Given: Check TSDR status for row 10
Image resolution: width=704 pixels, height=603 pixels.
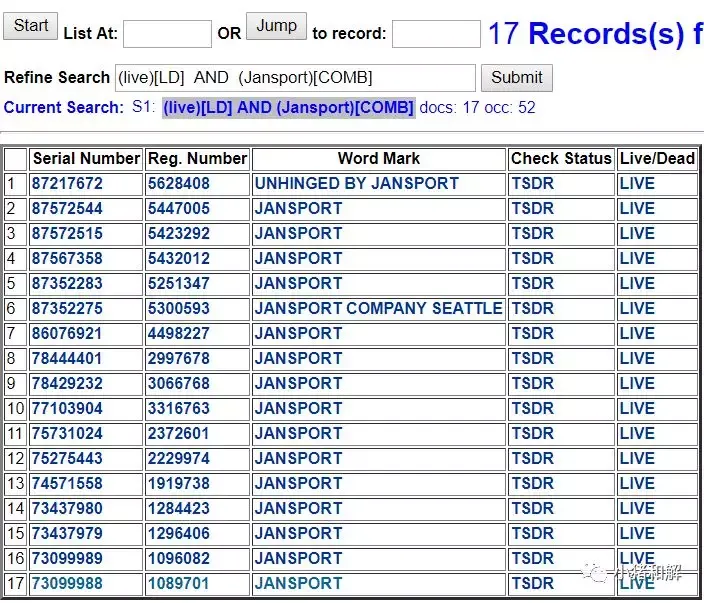Looking at the screenshot, I should point(533,409).
